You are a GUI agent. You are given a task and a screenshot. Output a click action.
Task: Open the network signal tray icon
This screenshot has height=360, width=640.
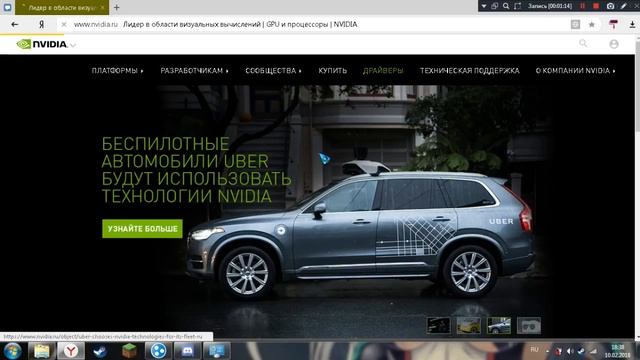pos(593,351)
